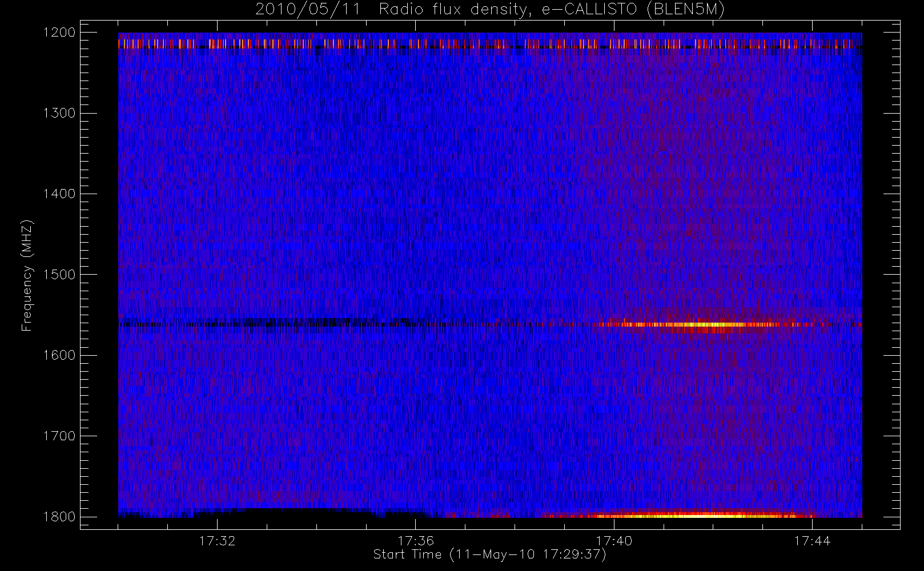Click the 17:32 time tick label
924x571 pixels.
click(x=217, y=541)
